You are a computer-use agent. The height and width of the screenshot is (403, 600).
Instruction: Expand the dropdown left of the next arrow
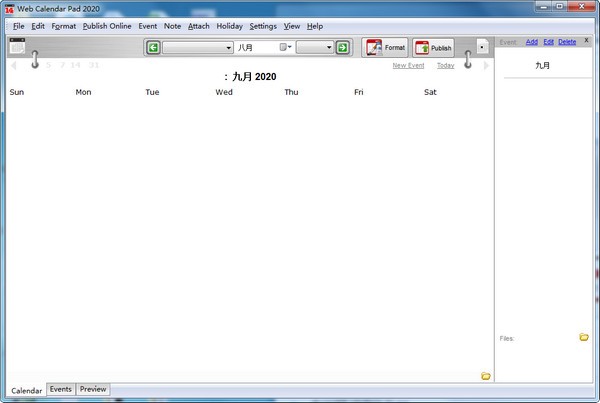tap(328, 47)
